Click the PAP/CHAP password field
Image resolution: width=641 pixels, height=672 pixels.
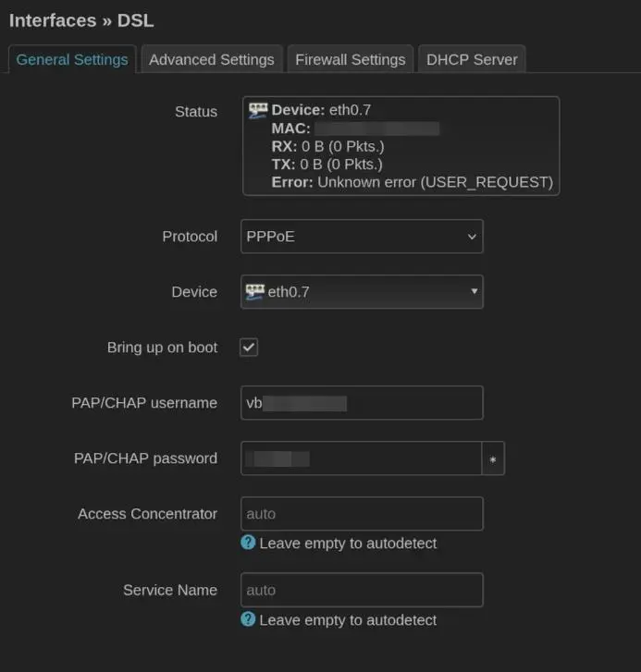361,458
